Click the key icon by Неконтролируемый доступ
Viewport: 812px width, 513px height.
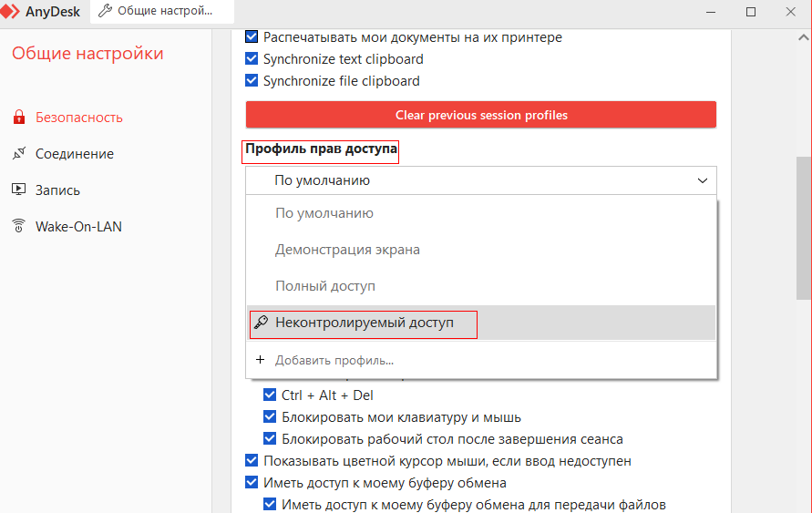pos(261,323)
